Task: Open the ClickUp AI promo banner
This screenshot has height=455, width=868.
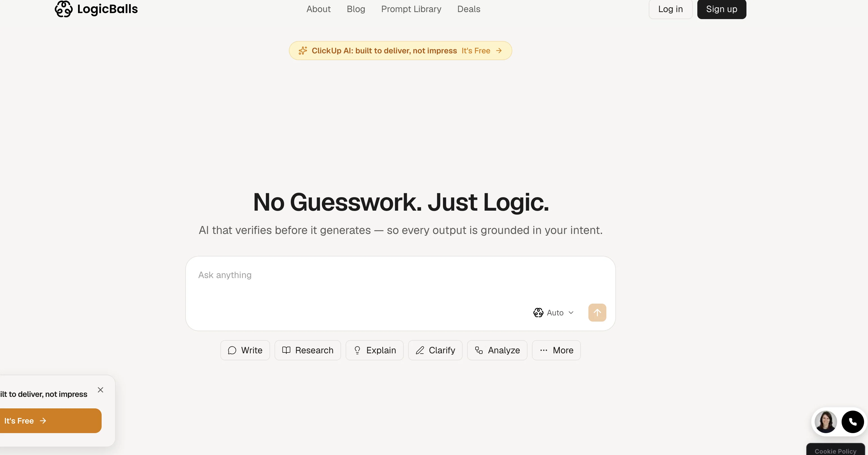Action: (400, 51)
